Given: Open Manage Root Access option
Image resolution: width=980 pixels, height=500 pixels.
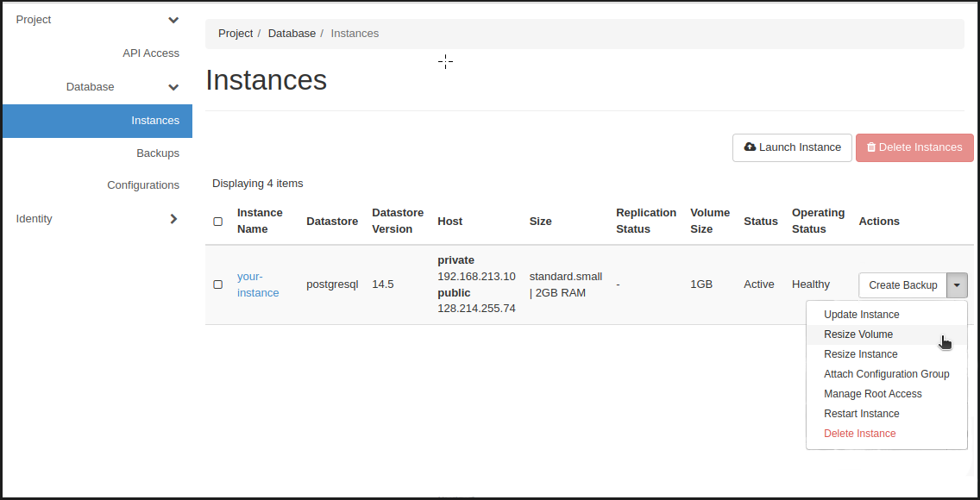Looking at the screenshot, I should 872,394.
